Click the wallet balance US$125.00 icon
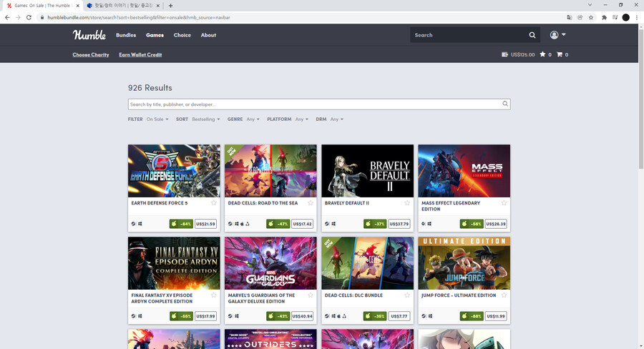 pos(505,54)
